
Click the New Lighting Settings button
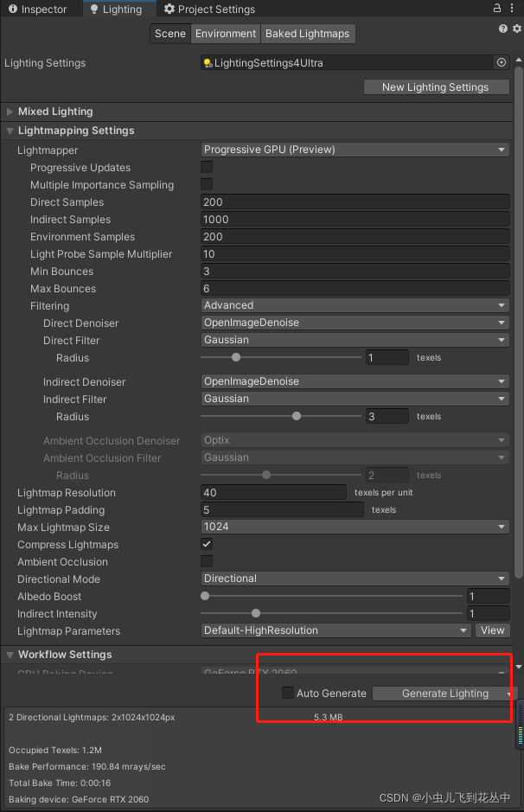pos(436,87)
